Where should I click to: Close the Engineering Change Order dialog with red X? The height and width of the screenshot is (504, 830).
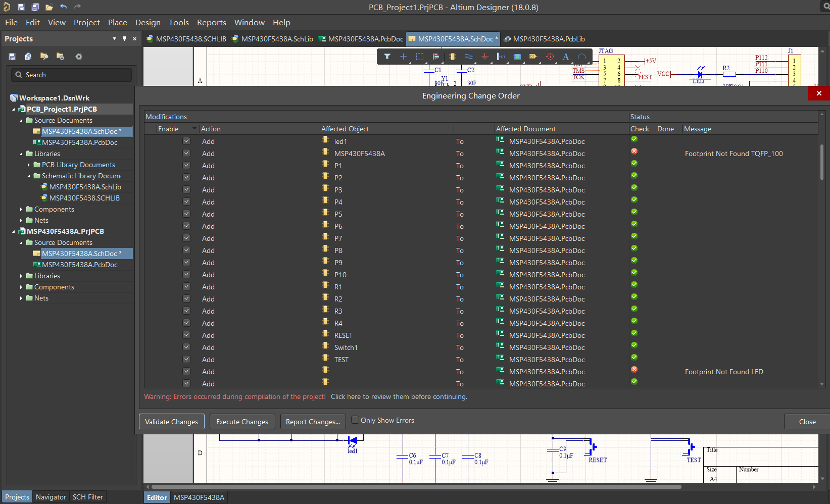(819, 93)
